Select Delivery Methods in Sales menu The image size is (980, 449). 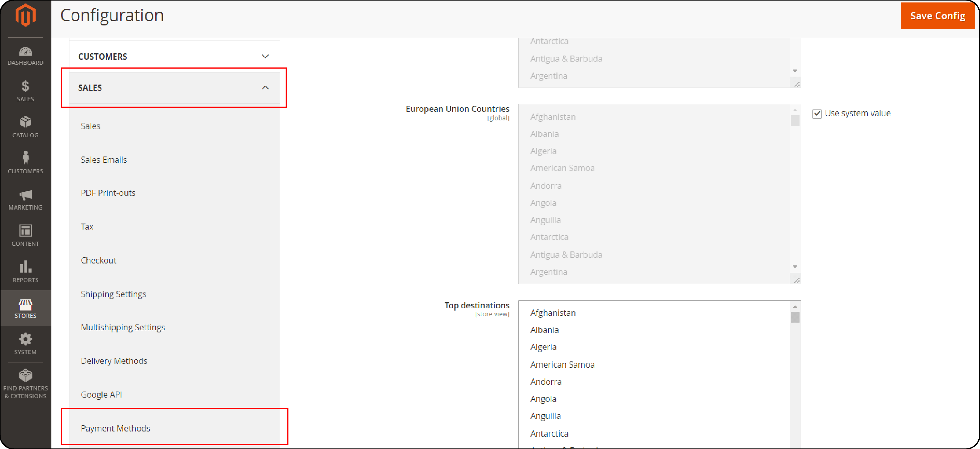tap(114, 361)
